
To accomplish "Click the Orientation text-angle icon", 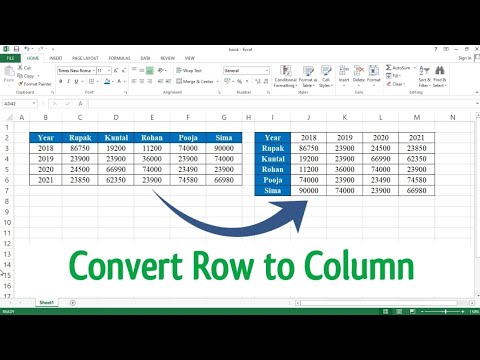I will coord(161,70).
